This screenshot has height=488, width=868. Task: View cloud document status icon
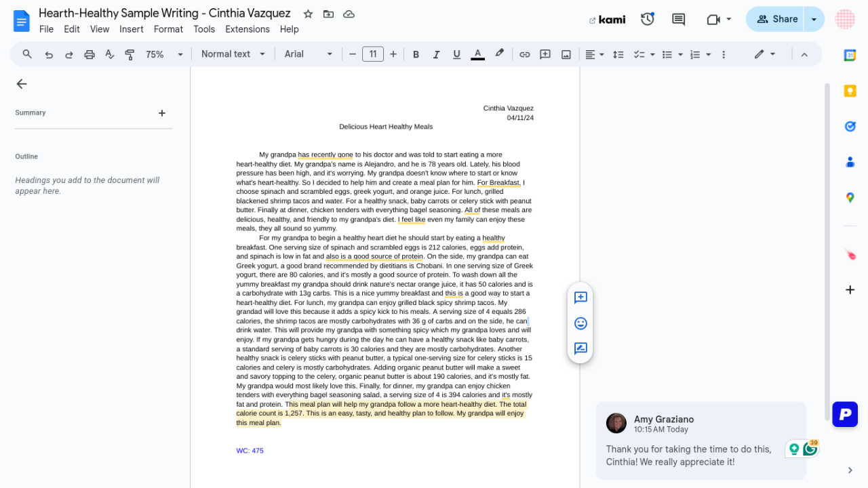tap(349, 14)
